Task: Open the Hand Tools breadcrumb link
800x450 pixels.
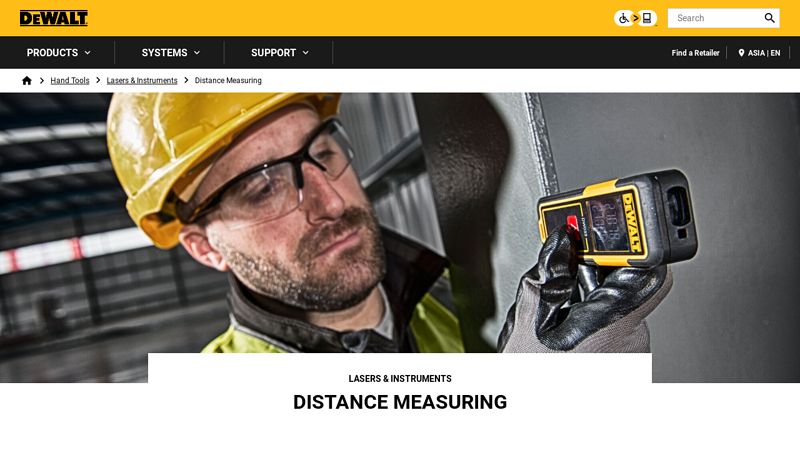Action: pos(70,81)
